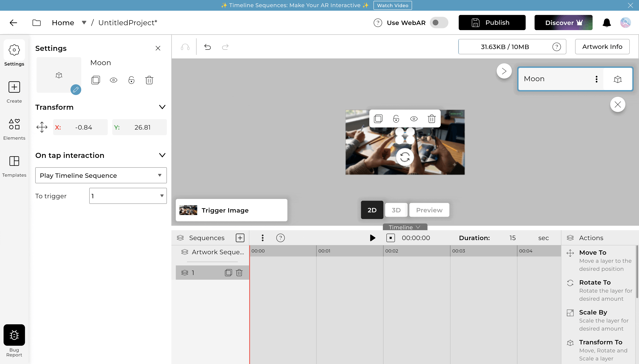Open the timeline help icon
The width and height of the screenshot is (639, 364).
click(280, 238)
